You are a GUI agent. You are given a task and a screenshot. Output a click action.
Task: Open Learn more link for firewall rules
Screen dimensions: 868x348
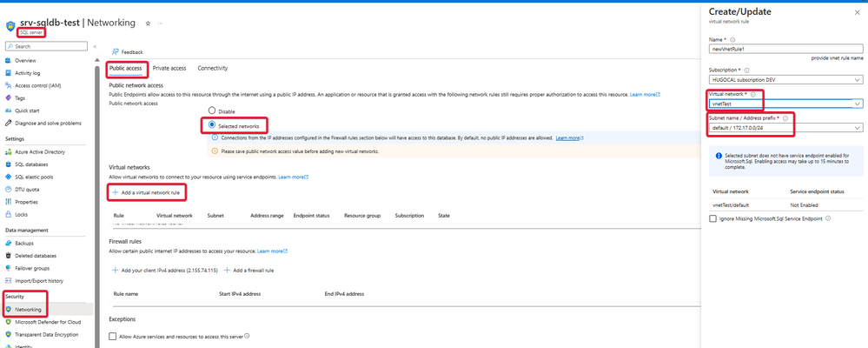(x=272, y=251)
